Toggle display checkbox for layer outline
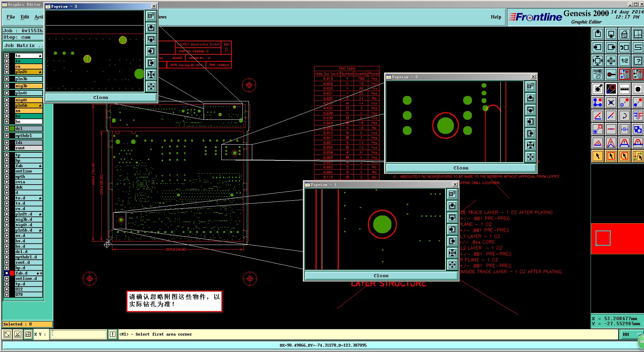The height and width of the screenshot is (352, 644). (x=7, y=171)
